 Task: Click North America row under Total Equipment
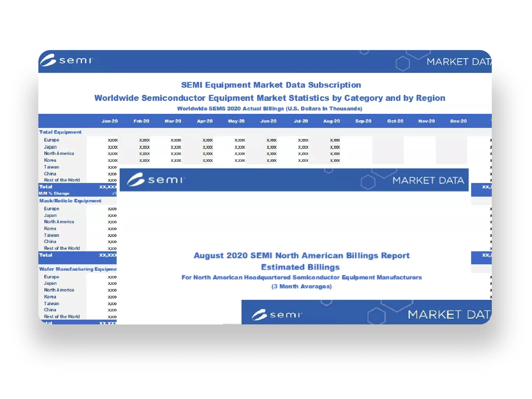tap(59, 153)
